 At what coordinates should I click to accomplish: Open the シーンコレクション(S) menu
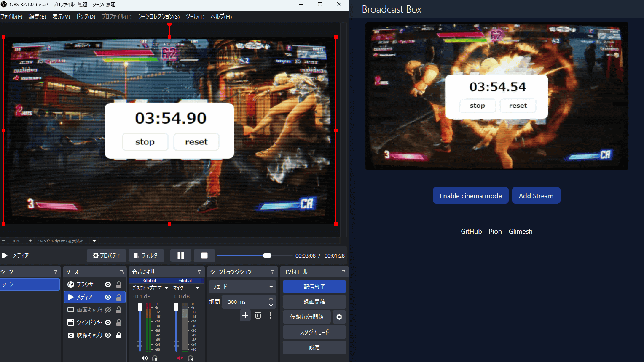[x=158, y=16]
